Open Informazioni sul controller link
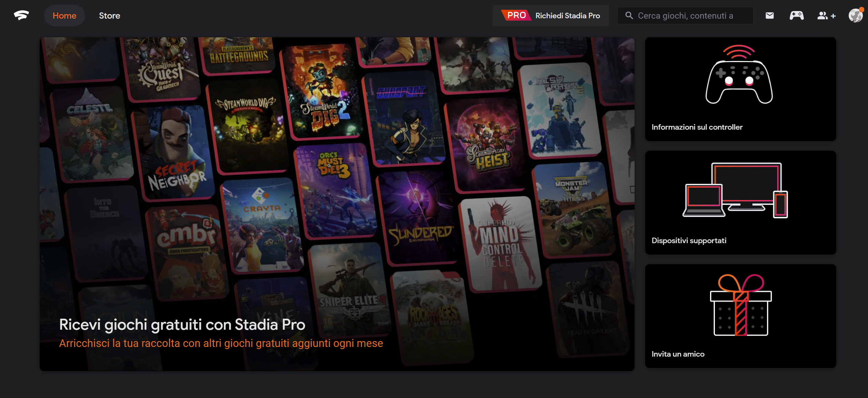This screenshot has width=868, height=398. 697,127
